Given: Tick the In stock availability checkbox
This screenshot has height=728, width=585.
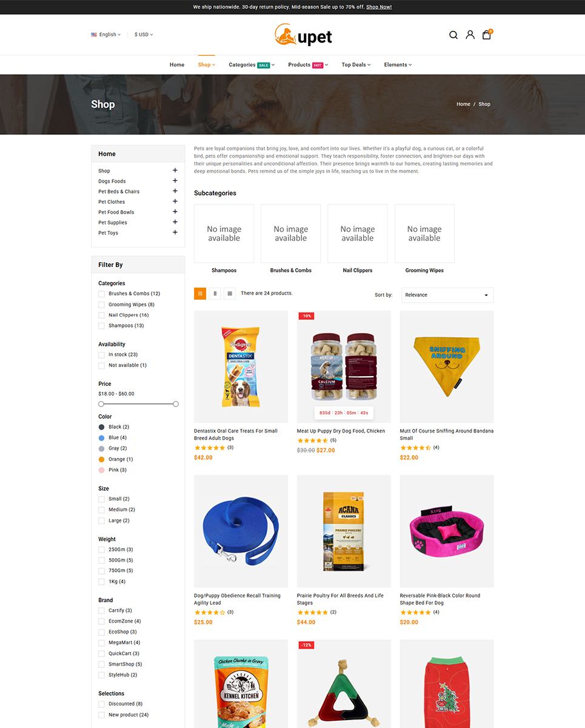Looking at the screenshot, I should pos(101,355).
